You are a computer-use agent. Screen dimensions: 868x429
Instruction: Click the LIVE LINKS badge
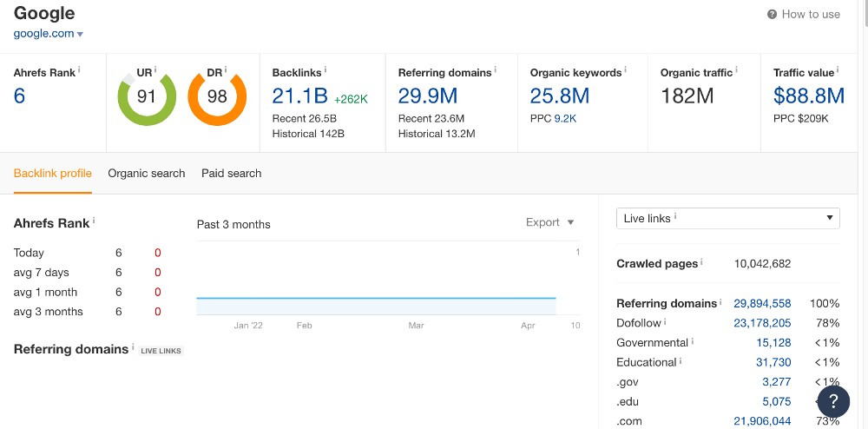(x=161, y=351)
